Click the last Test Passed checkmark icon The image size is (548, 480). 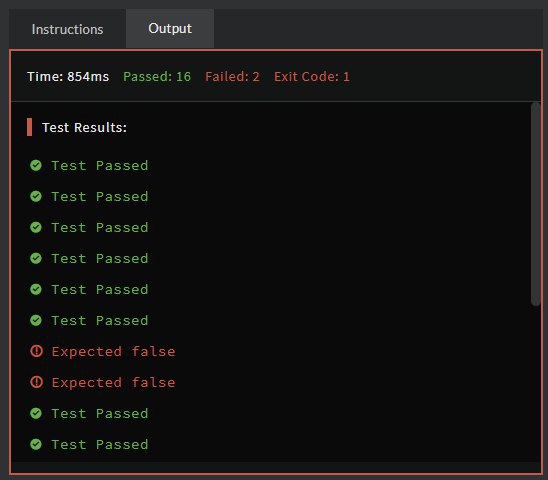click(36, 444)
